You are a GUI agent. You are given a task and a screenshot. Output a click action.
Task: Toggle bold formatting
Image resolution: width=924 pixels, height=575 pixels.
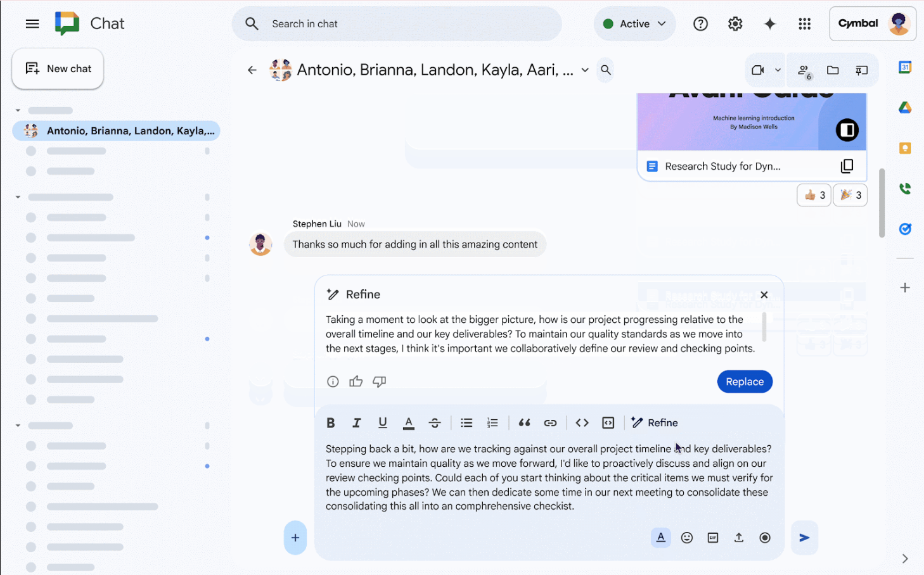330,422
